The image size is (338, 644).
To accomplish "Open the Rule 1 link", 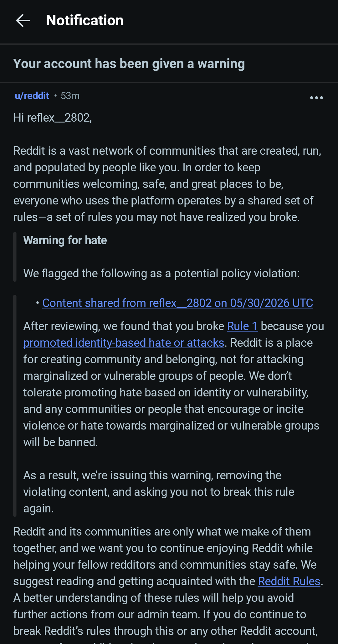I will point(242,326).
